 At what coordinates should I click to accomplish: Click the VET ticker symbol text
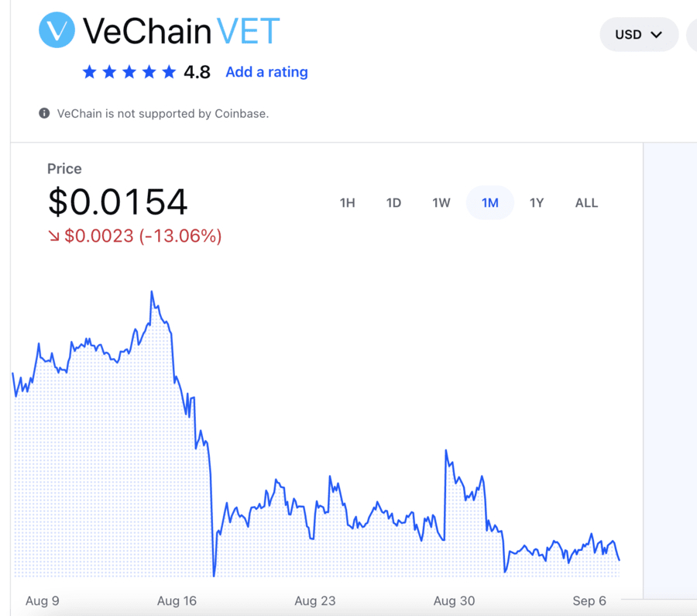(249, 31)
